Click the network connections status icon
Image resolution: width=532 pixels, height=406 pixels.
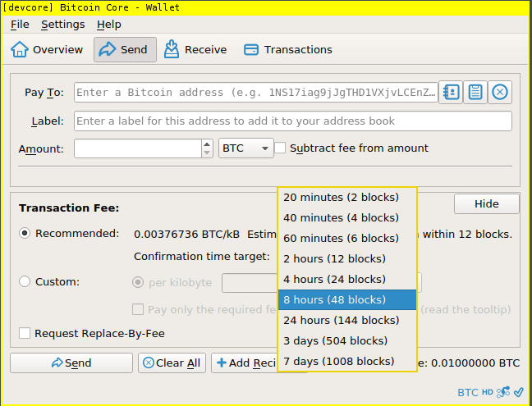tap(503, 392)
